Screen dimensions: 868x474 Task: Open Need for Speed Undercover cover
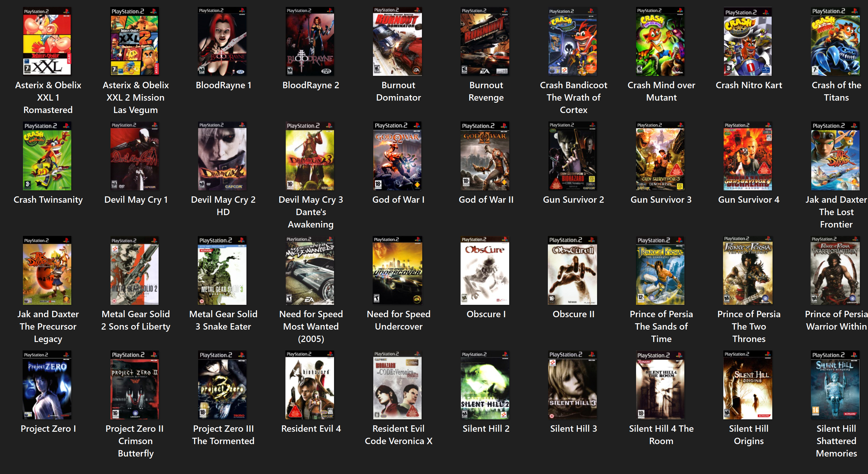tap(397, 270)
